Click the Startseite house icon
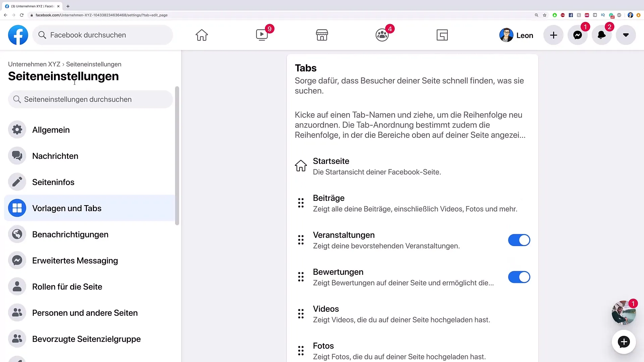Viewport: 644px width, 362px height. [301, 166]
